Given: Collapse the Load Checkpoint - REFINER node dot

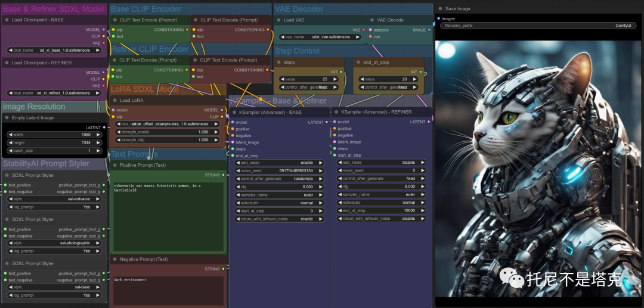Looking at the screenshot, I should [7, 63].
